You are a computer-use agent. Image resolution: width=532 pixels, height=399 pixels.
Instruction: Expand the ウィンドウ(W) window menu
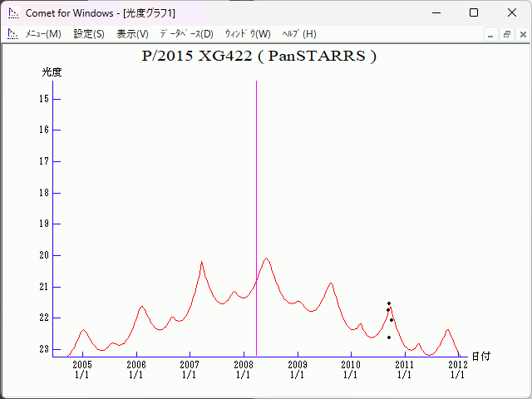tap(248, 34)
